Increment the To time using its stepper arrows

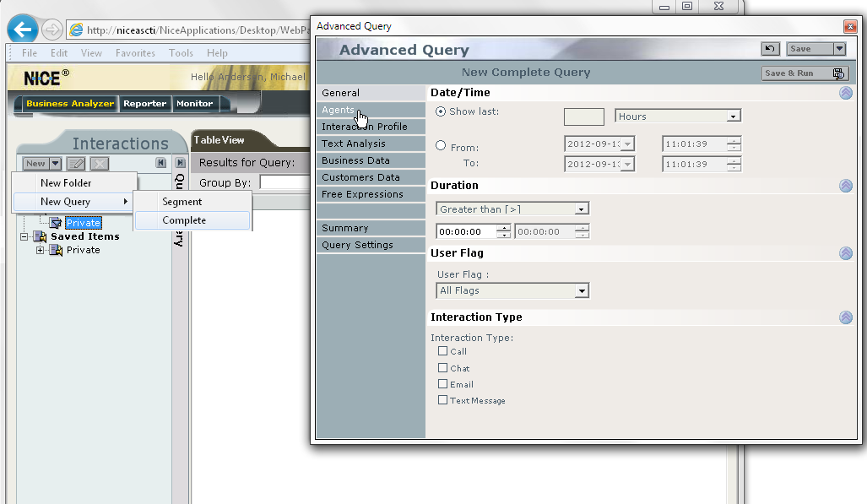[734, 164]
